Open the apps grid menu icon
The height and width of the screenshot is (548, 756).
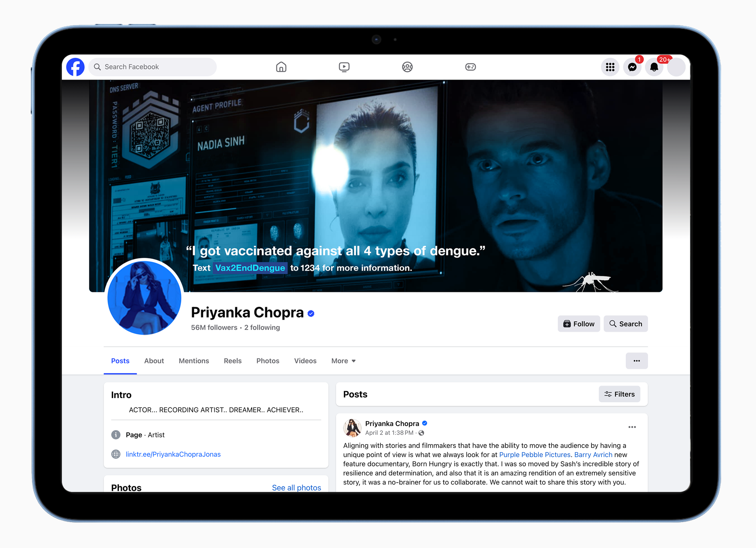pyautogui.click(x=610, y=67)
